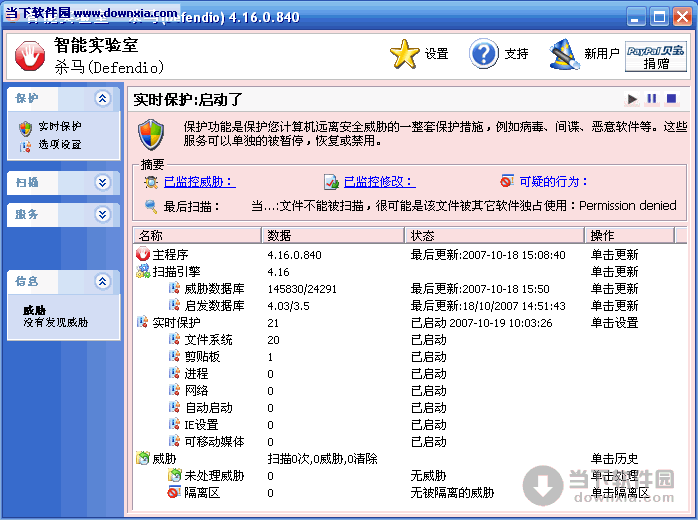Expand the 扫描 sidebar panel
Viewport: 698px width, 520px height.
(103, 183)
